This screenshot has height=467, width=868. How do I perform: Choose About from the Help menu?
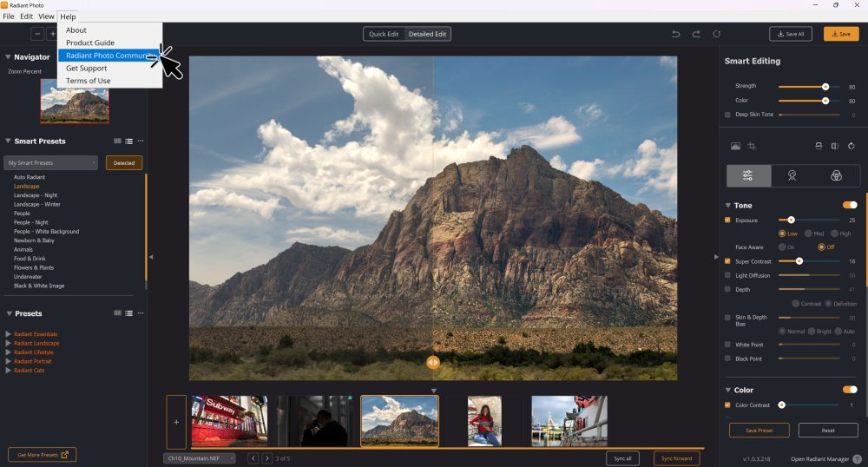pos(109,30)
